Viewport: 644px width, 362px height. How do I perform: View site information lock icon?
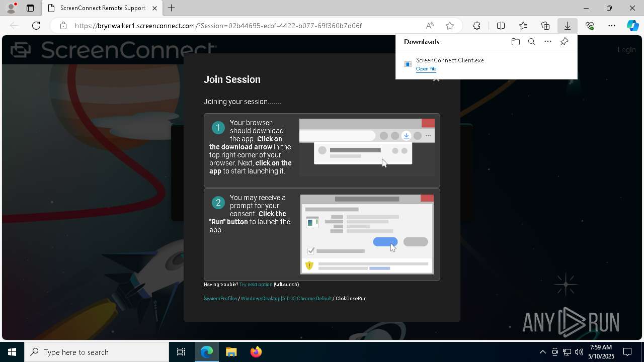(63, 26)
